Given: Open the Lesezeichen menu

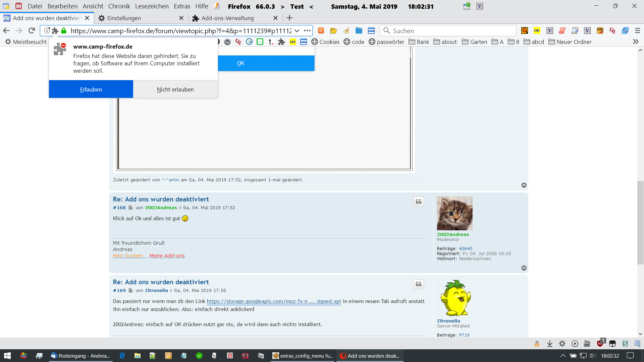Looking at the screenshot, I should (152, 6).
